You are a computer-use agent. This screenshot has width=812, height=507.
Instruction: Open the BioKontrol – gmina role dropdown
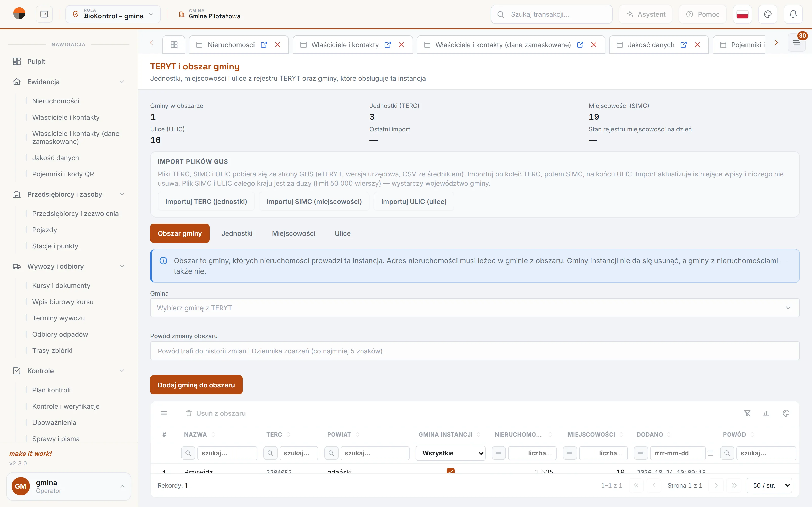pyautogui.click(x=113, y=14)
